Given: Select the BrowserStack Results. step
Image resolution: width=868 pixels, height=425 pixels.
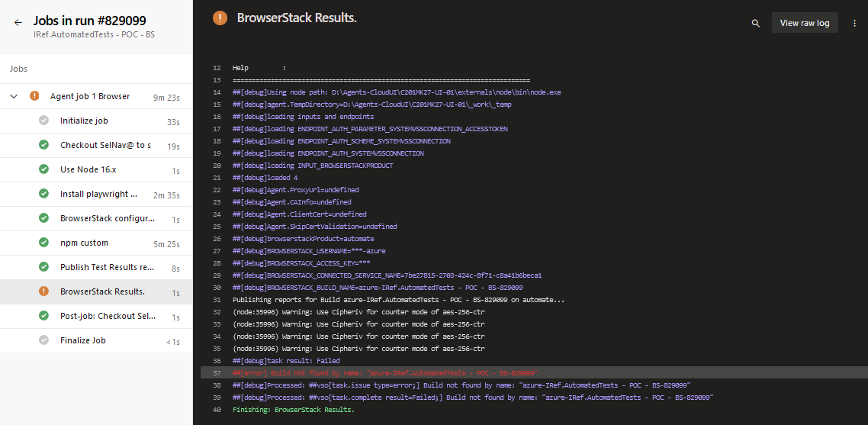Looking at the screenshot, I should coord(96,291).
